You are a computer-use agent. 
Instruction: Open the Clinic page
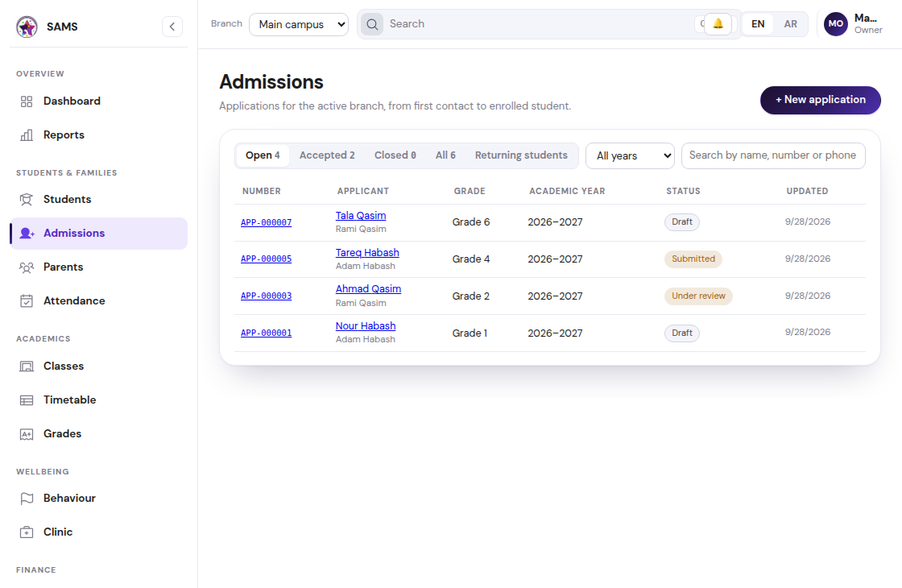(98, 532)
